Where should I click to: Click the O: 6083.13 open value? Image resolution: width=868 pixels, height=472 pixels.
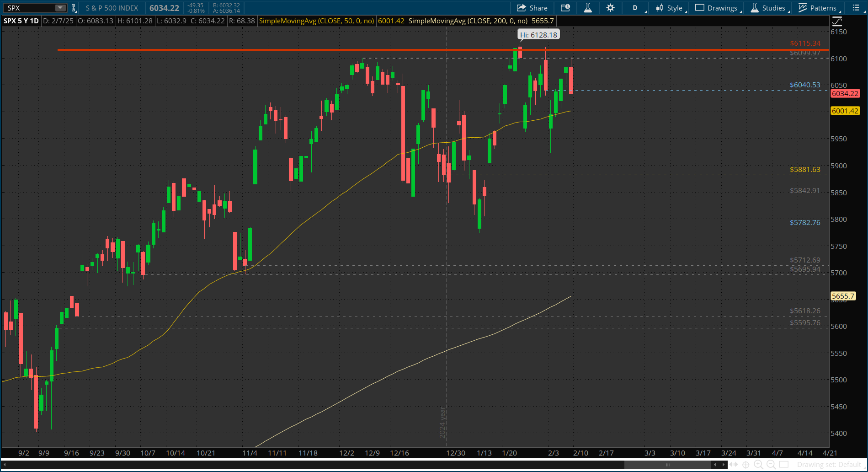(96, 21)
